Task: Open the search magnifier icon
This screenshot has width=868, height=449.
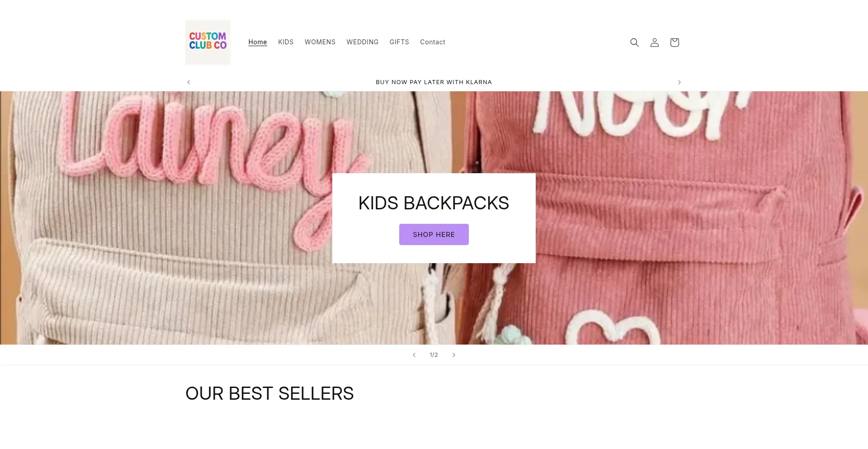Action: coord(634,42)
